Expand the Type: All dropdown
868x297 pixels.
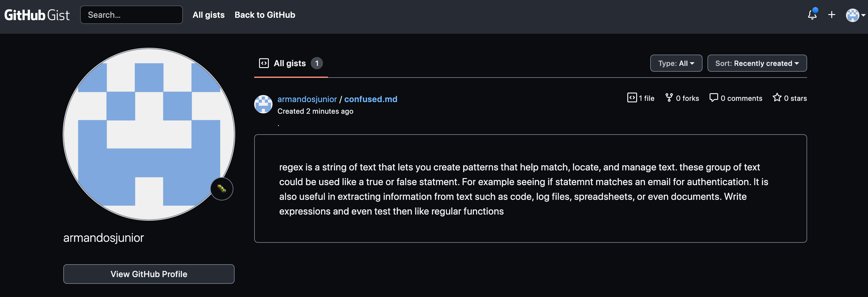pyautogui.click(x=676, y=63)
